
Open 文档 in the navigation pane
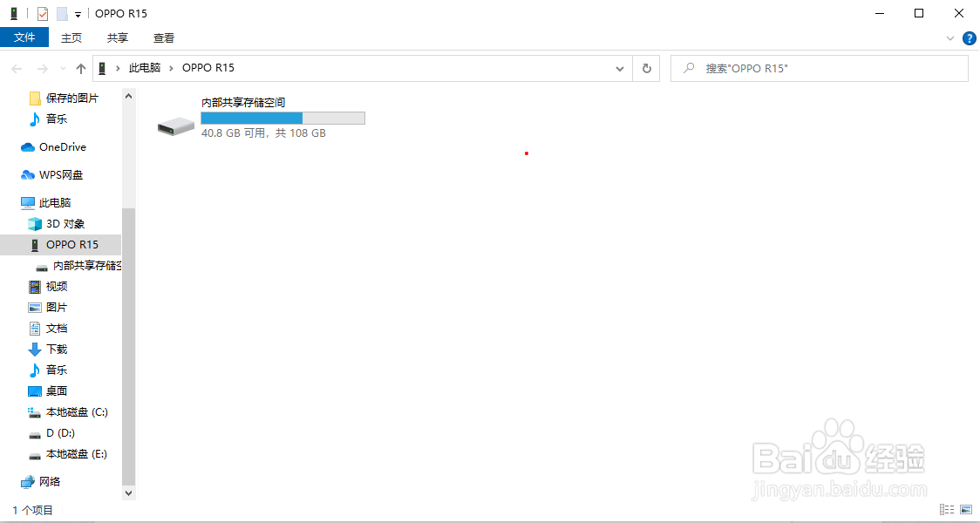[57, 328]
